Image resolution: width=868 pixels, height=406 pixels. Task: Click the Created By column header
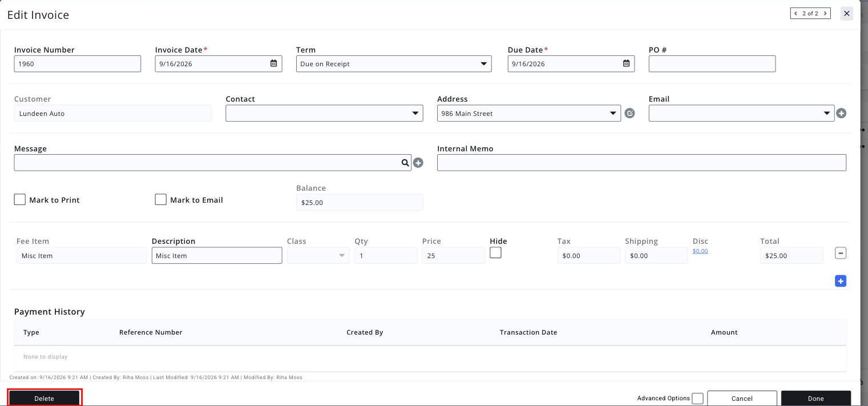tap(365, 332)
